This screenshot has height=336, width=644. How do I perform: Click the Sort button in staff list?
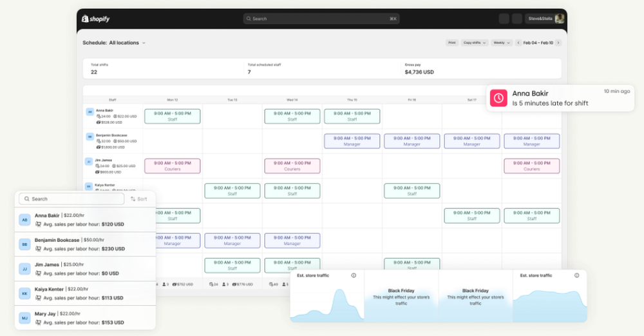[x=139, y=199]
